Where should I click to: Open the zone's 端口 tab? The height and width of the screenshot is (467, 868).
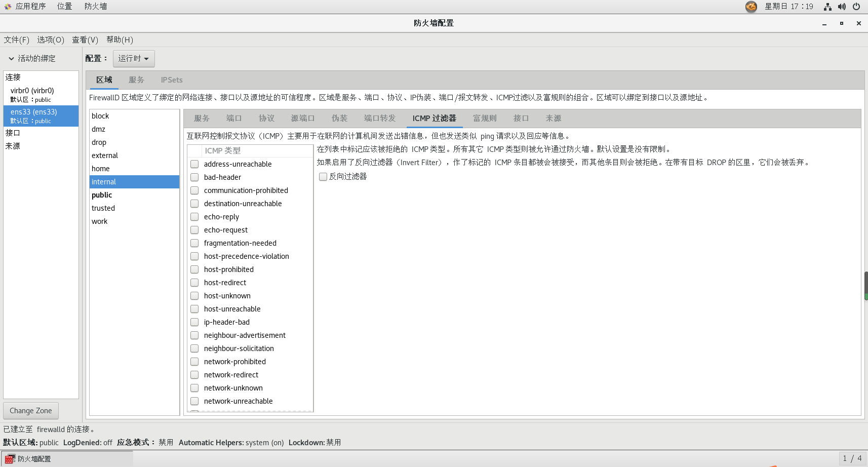point(234,119)
